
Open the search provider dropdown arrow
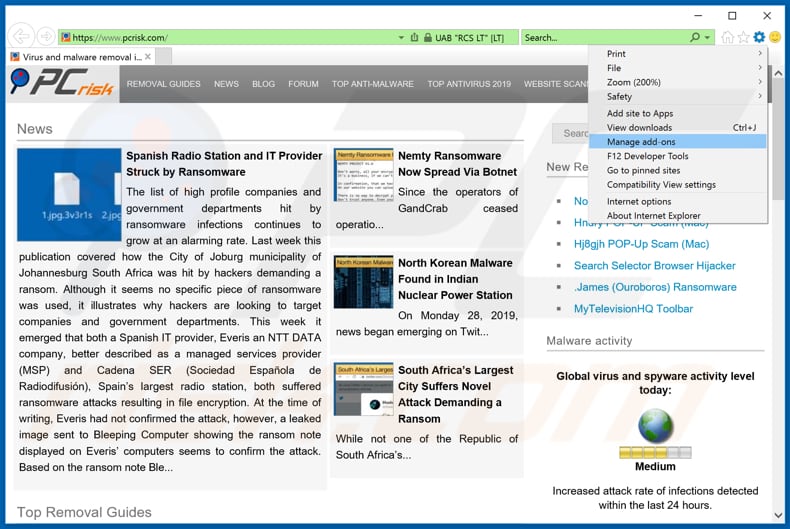pyautogui.click(x=708, y=38)
